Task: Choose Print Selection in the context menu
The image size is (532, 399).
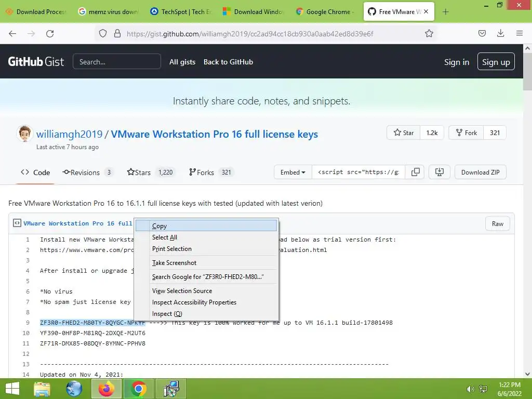Action: (206, 249)
